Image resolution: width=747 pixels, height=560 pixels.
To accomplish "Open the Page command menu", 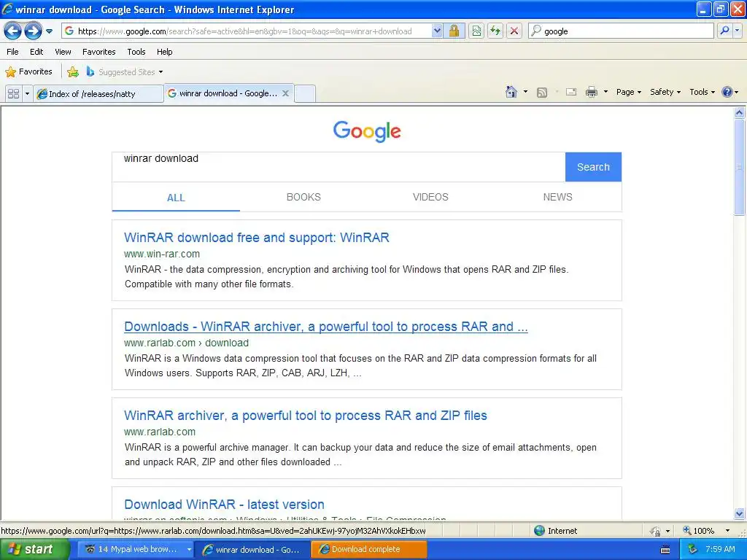I will point(628,92).
